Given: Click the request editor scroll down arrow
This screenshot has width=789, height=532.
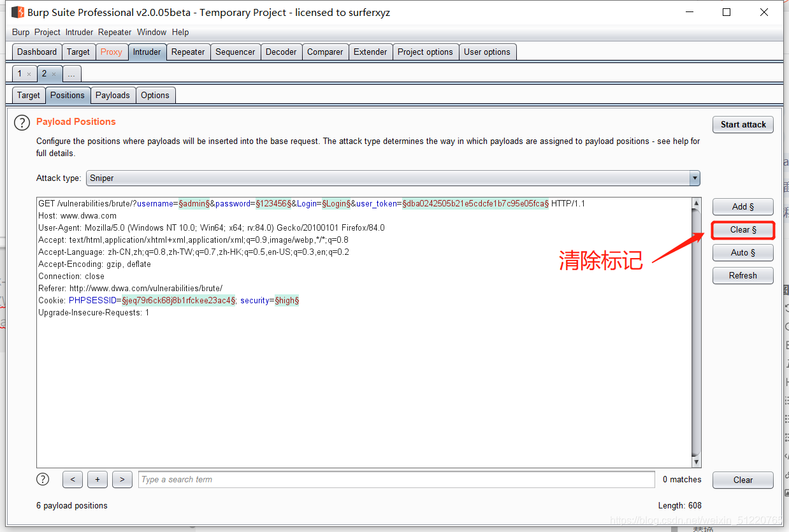Looking at the screenshot, I should (696, 463).
